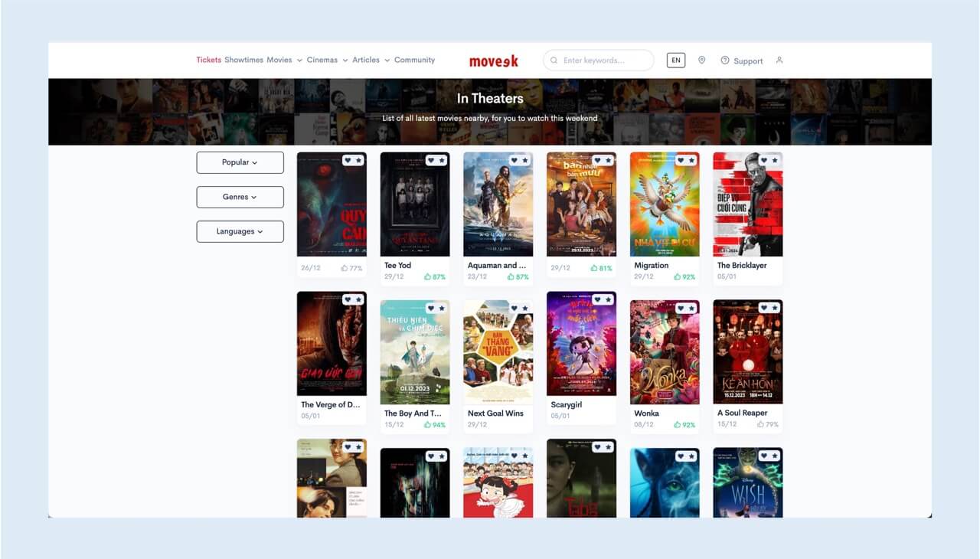Screen dimensions: 980x559
Task: Expand the Movies menu chevron
Action: click(x=299, y=60)
